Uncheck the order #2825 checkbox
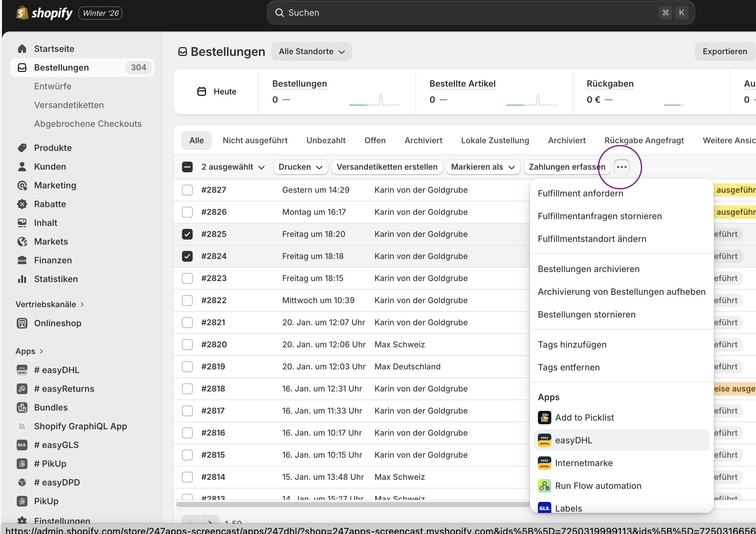 point(187,234)
